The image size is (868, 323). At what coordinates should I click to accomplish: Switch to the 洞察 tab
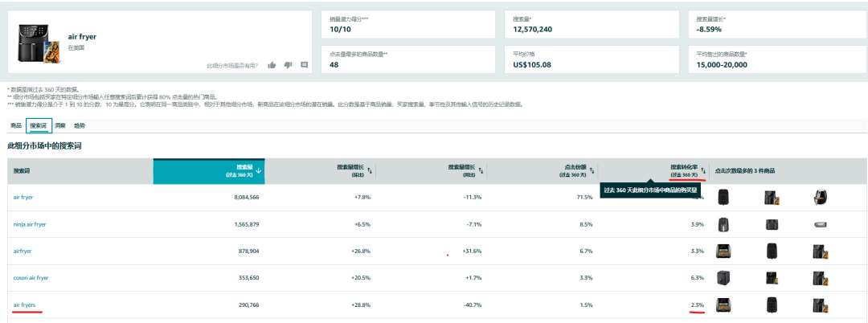[x=60, y=126]
